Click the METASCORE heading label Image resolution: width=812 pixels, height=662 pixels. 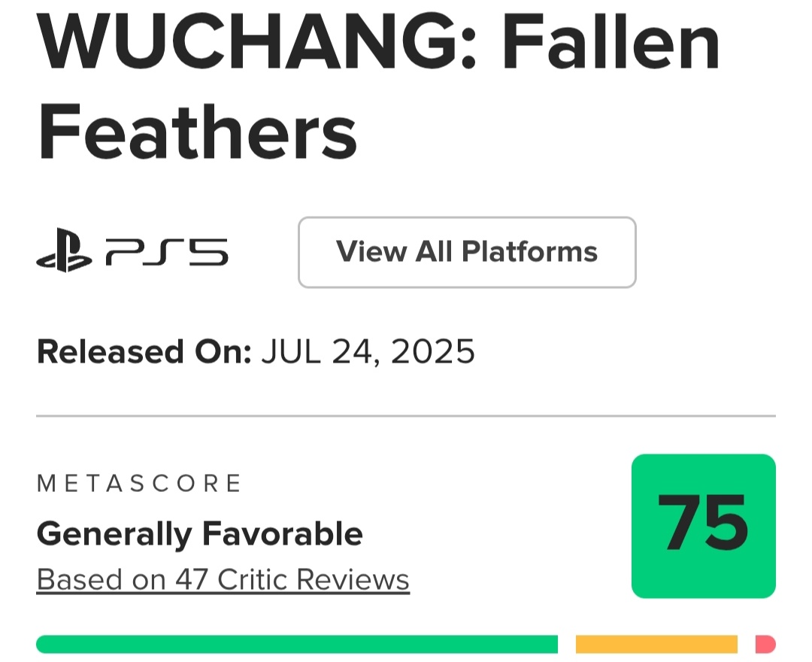point(139,483)
